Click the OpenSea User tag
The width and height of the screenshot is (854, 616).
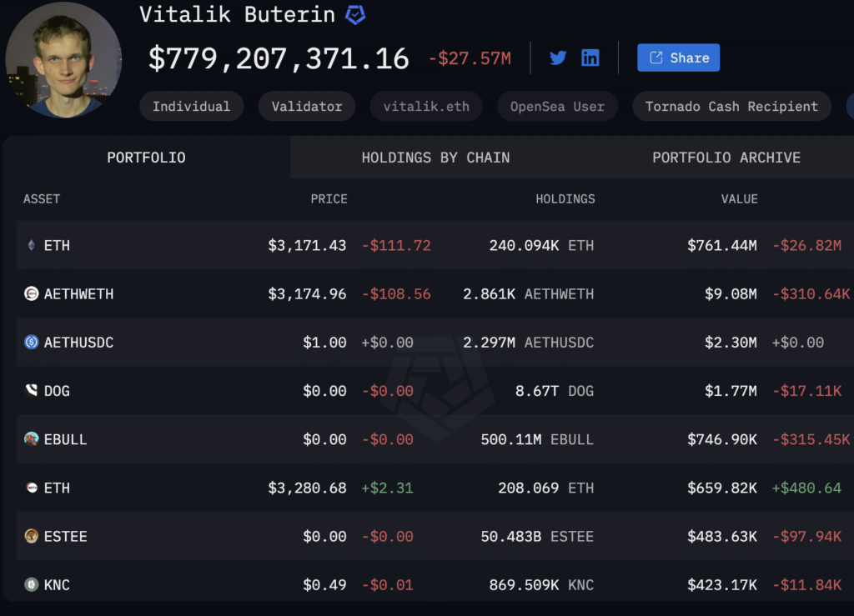[x=557, y=107]
